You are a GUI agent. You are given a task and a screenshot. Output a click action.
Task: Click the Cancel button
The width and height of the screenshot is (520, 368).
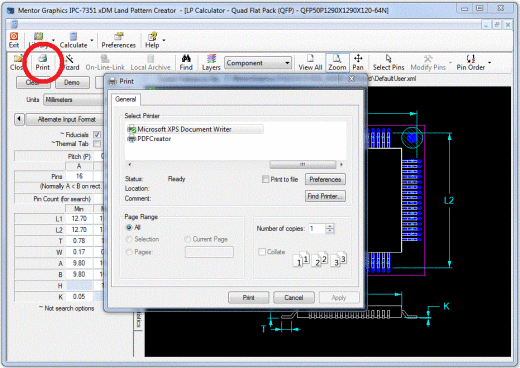point(294,297)
